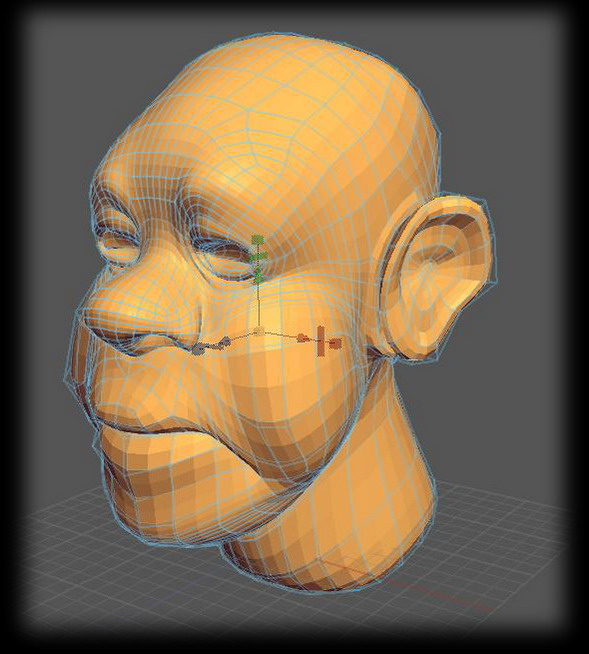Select the gray cone handle near manipulator center
This screenshot has height=654, width=589.
(225, 342)
